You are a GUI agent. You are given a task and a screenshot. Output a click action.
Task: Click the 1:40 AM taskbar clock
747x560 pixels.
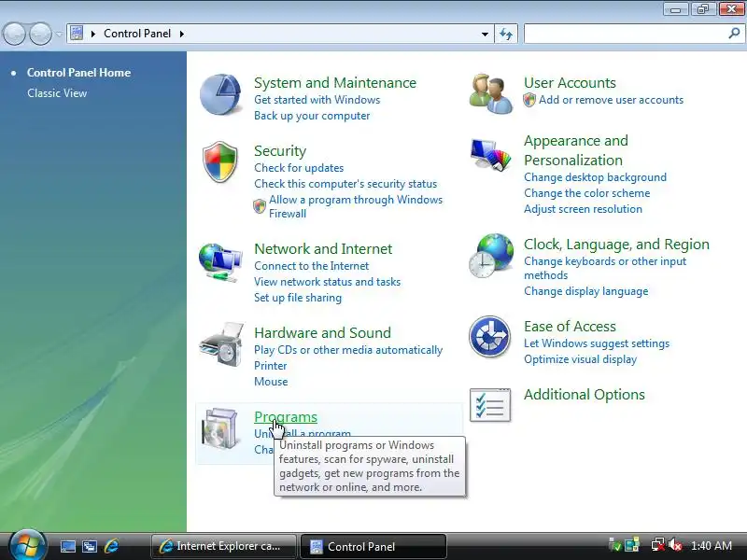coord(712,545)
